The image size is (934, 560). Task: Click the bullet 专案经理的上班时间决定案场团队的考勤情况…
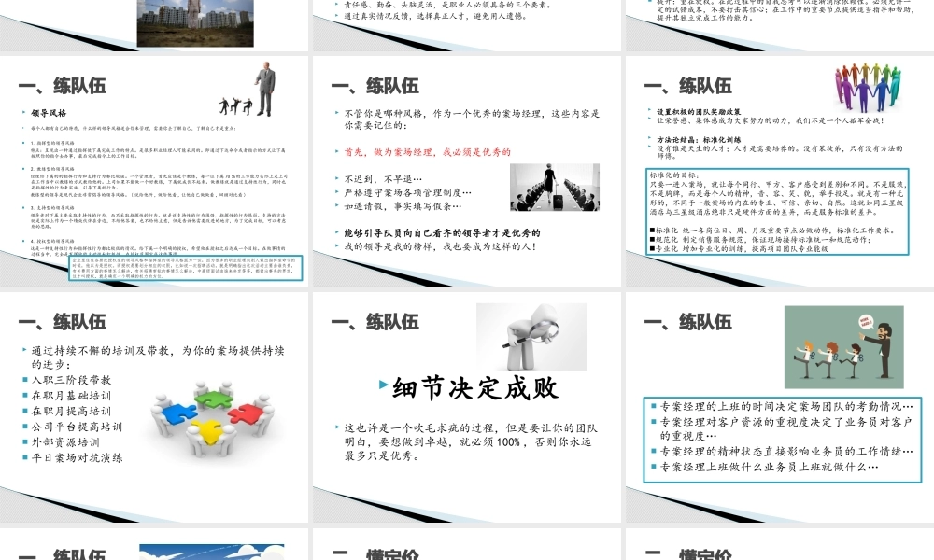click(x=785, y=406)
